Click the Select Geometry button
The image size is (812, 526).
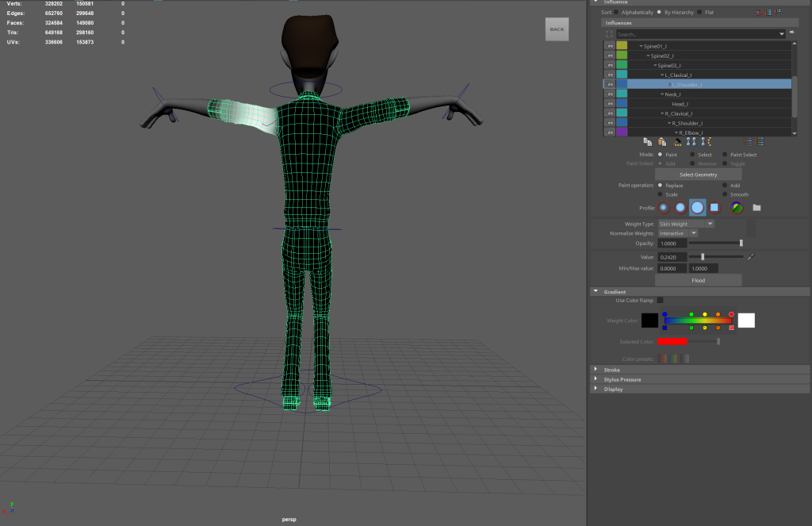pos(698,175)
